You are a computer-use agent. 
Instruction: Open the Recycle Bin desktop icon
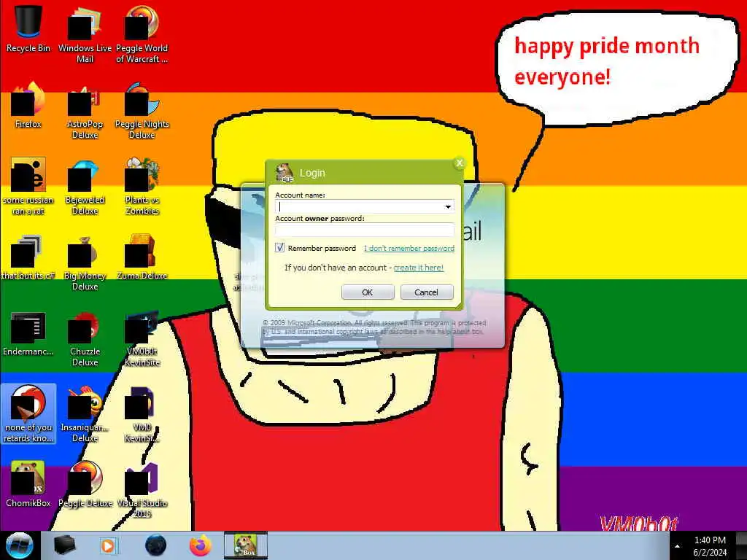28,28
